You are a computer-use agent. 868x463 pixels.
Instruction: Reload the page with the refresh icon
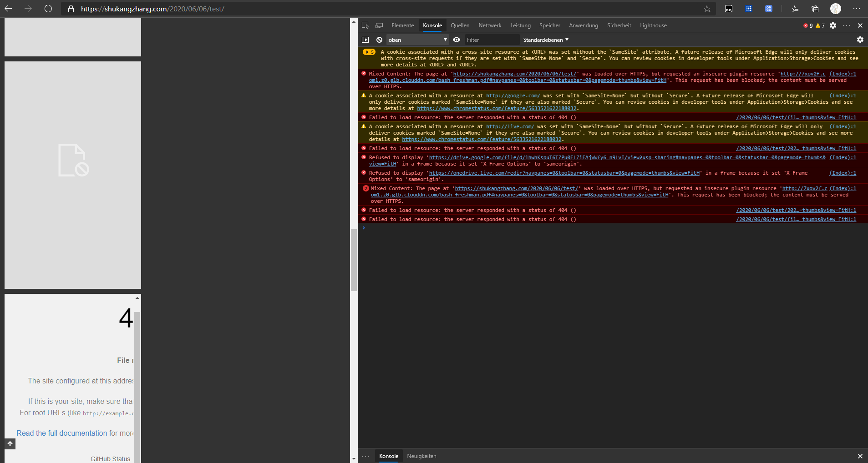tap(48, 9)
